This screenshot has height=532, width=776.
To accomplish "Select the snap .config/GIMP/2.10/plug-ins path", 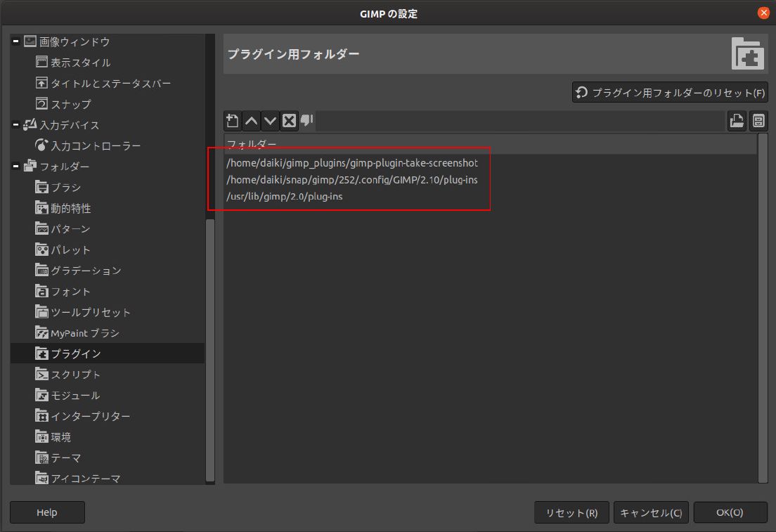I will coord(352,180).
